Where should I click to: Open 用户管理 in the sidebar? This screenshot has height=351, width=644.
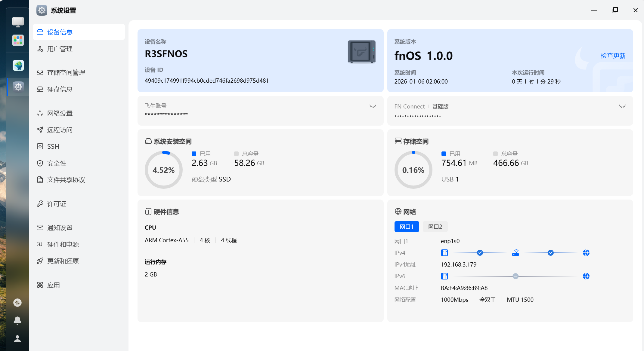[60, 49]
